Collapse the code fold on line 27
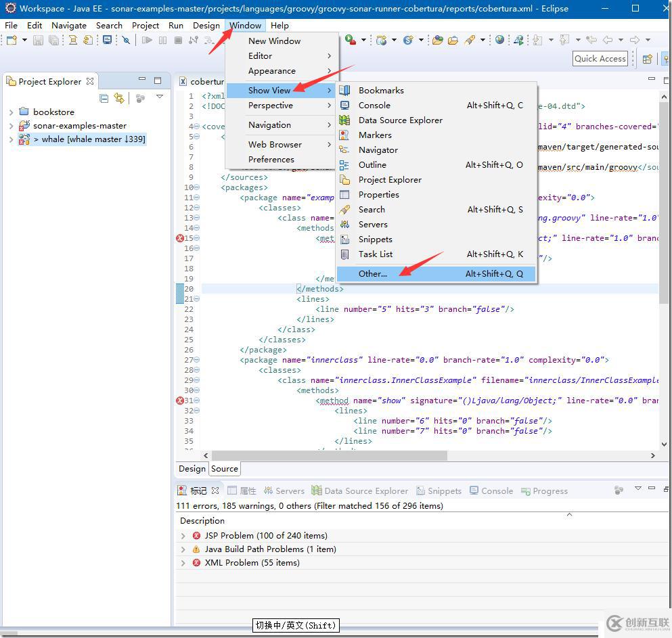672x638 pixels. click(x=197, y=360)
